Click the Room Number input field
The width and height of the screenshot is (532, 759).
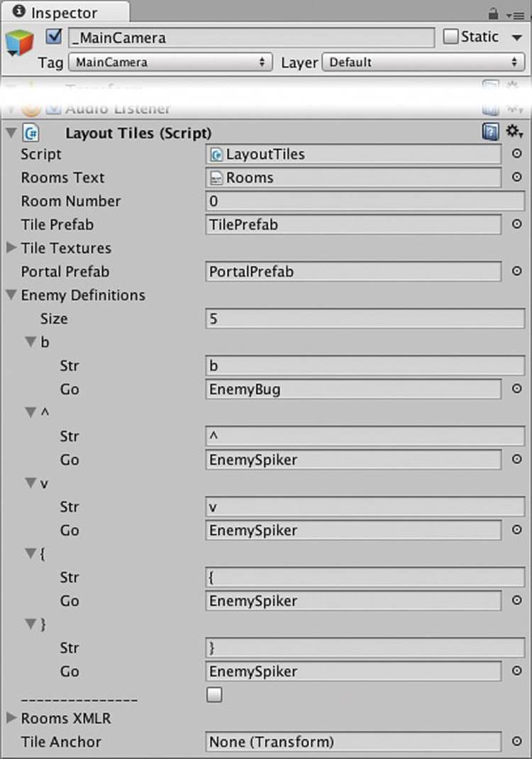tap(365, 201)
